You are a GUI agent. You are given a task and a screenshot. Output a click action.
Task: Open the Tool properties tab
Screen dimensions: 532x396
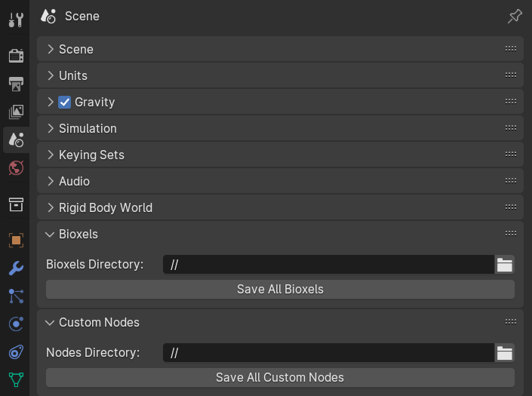click(16, 20)
